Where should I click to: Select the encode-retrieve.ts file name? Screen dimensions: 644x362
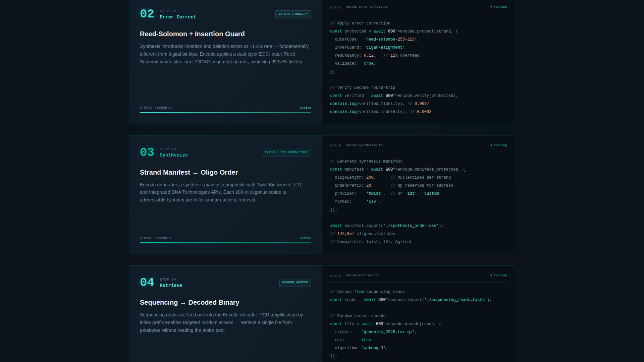[x=362, y=275]
